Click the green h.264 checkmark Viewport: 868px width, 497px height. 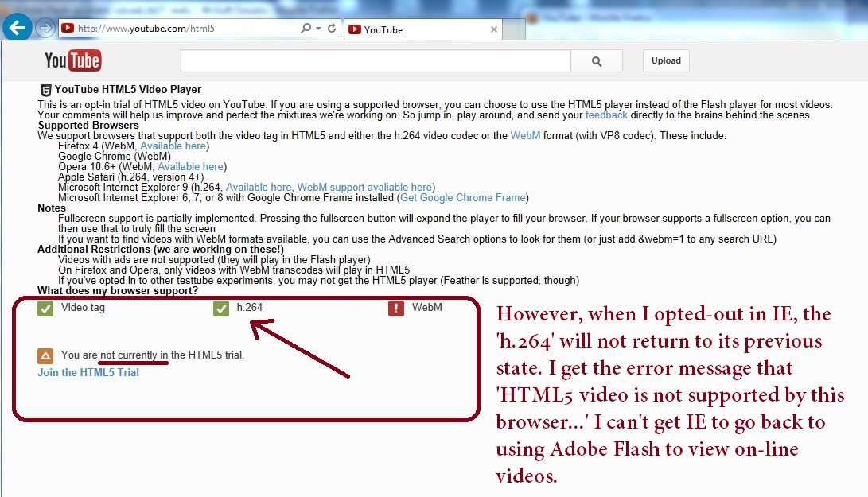click(221, 308)
